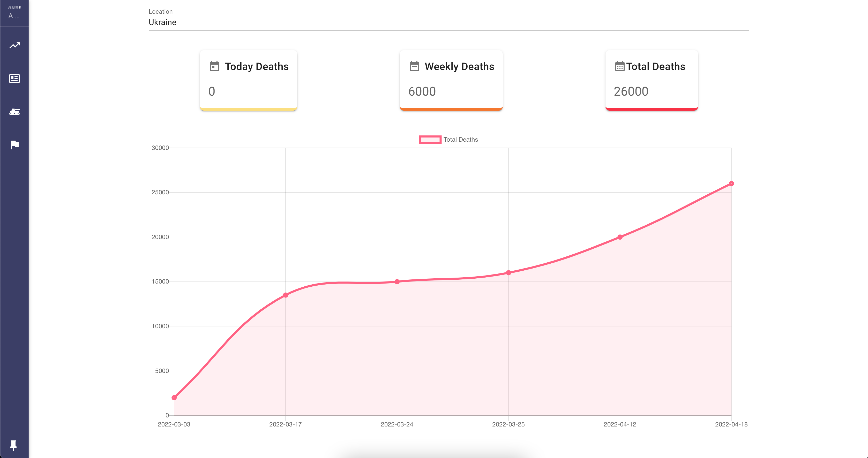
Task: Click the Total Deaths calendar icon
Action: pyautogui.click(x=619, y=66)
